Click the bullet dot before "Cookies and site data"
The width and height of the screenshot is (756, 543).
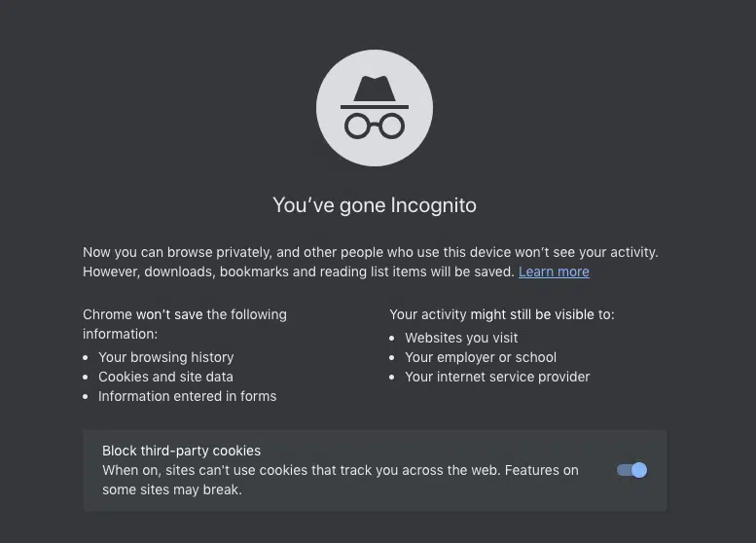click(x=86, y=378)
